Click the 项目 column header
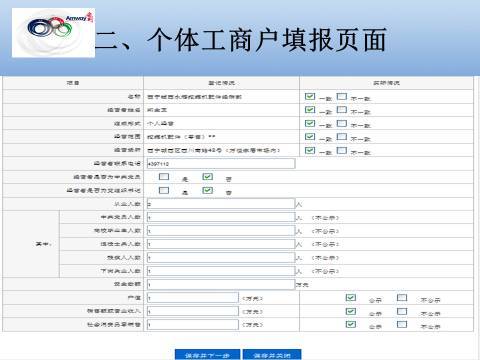The width and height of the screenshot is (480, 360). (x=73, y=83)
